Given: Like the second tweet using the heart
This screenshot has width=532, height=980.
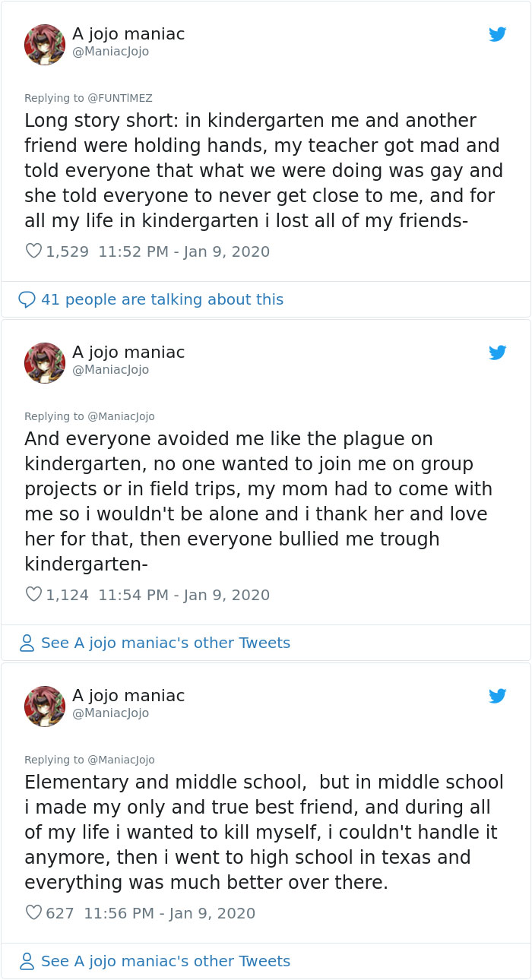Looking at the screenshot, I should (x=33, y=595).
